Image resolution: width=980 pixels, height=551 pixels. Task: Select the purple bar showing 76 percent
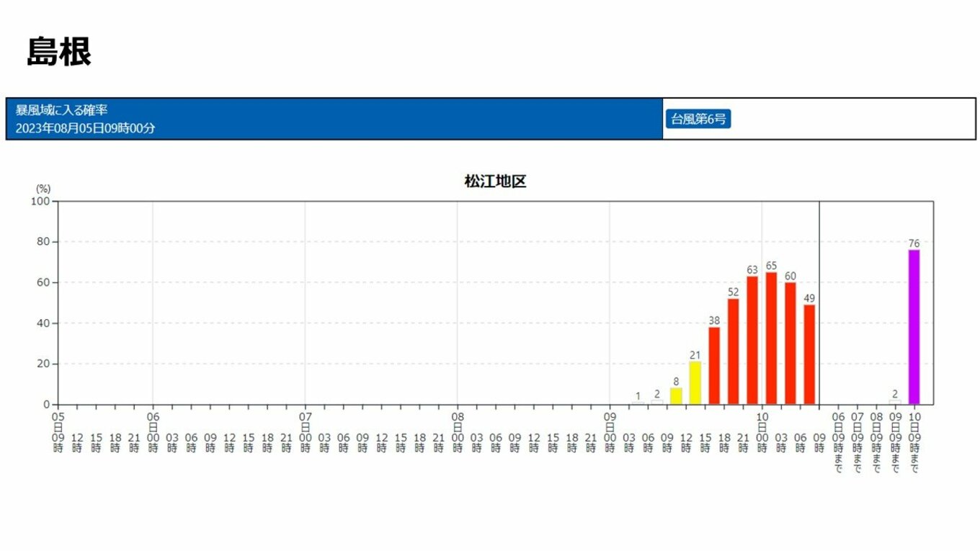point(914,327)
